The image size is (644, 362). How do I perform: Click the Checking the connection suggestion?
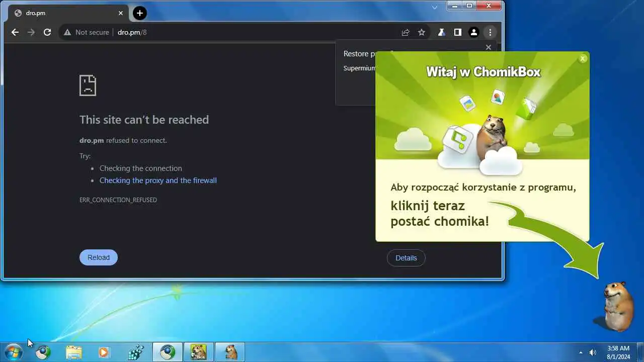(141, 168)
